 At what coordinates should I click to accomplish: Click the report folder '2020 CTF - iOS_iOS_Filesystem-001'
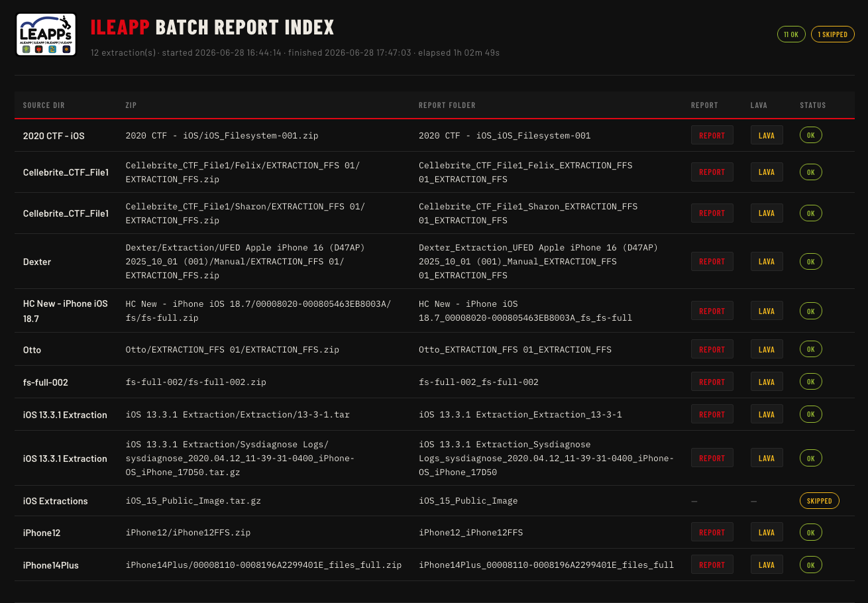tap(505, 136)
